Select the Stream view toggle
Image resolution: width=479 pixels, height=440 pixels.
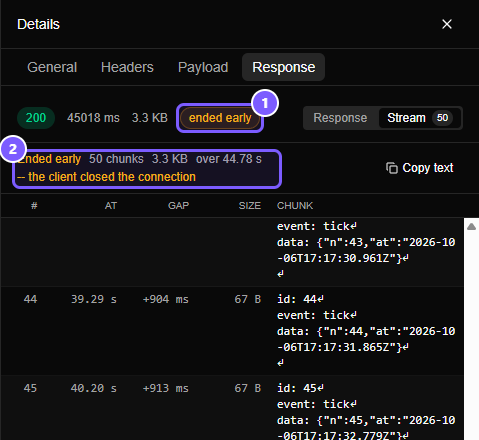(x=420, y=118)
